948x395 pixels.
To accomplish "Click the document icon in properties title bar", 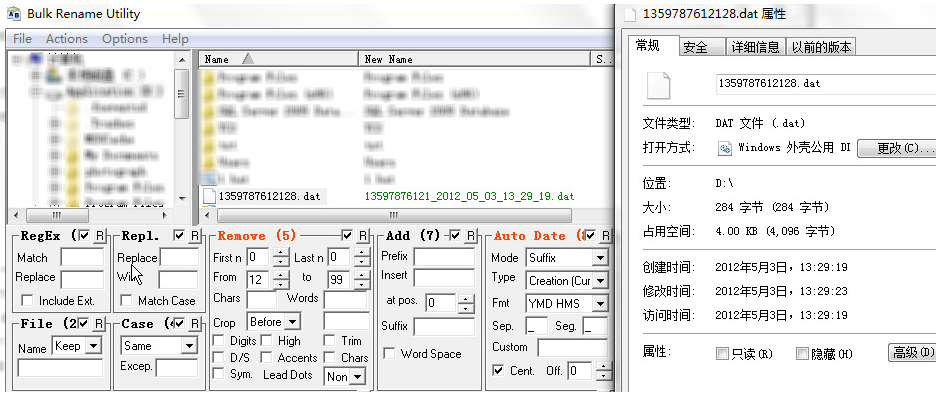I will (x=631, y=14).
